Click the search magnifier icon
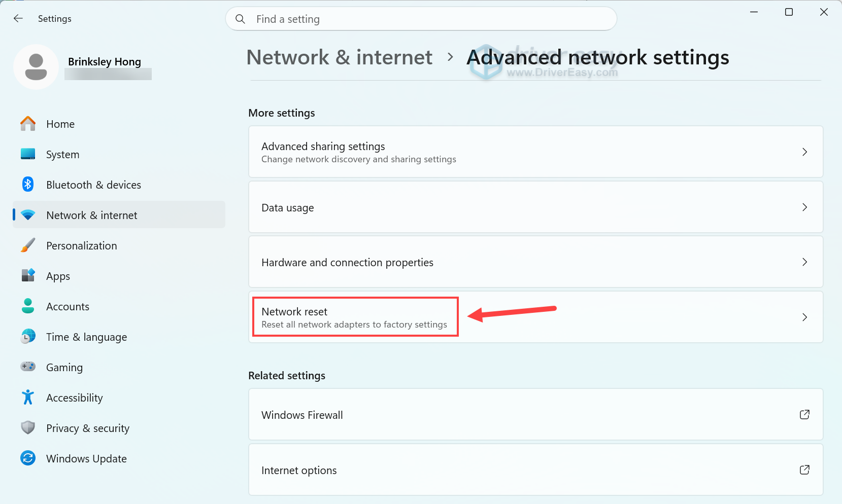Viewport: 842px width, 504px height. [x=241, y=19]
